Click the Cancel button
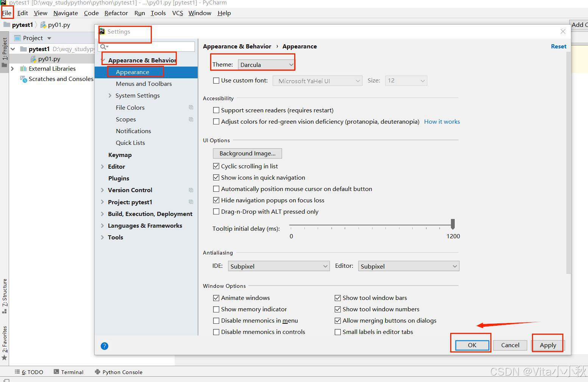588x382 pixels. click(510, 345)
